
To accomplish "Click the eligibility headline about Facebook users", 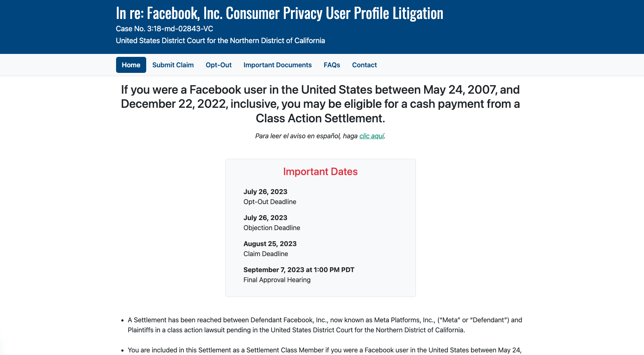I will click(320, 104).
